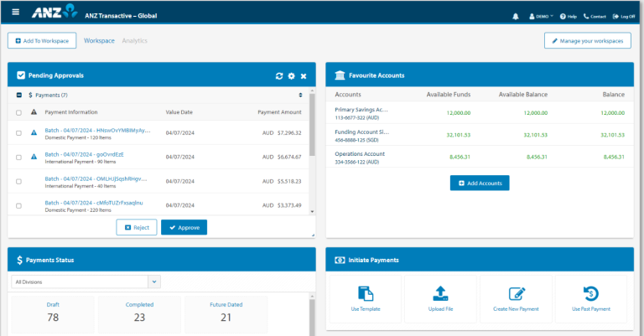Viewport: 644px width, 336px height.
Task: Approve the selected payments
Action: point(184,227)
